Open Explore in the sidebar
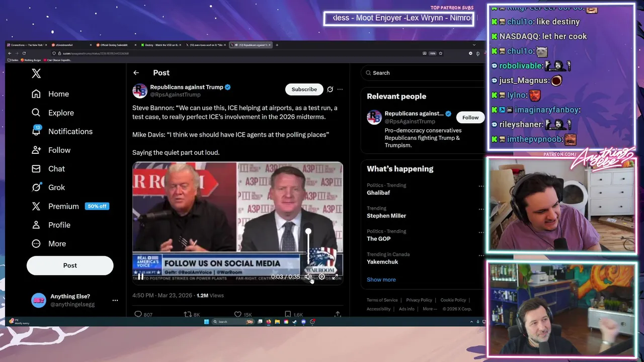The height and width of the screenshot is (362, 644). pyautogui.click(x=53, y=113)
